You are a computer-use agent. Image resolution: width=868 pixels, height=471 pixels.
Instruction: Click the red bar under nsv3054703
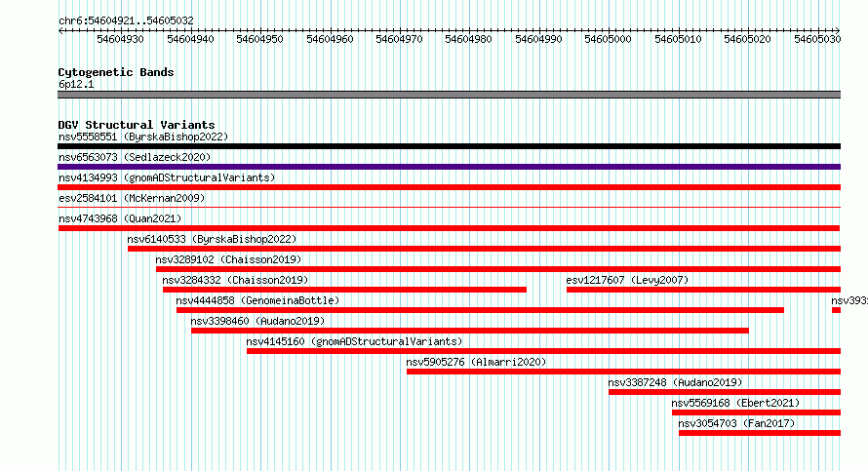[760, 433]
